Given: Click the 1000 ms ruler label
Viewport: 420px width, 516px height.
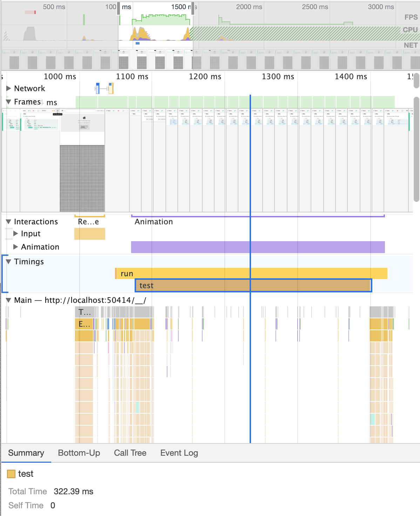Looking at the screenshot, I should [60, 76].
